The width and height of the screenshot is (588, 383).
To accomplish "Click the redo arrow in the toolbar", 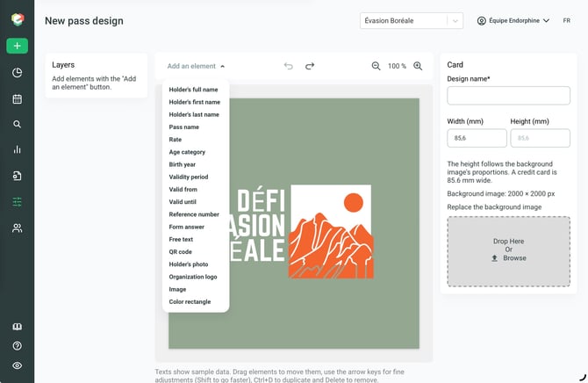I will (x=310, y=66).
